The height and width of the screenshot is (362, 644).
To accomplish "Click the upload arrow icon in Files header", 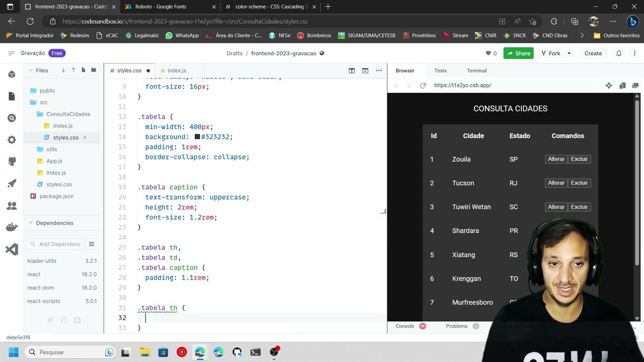I will [x=73, y=70].
